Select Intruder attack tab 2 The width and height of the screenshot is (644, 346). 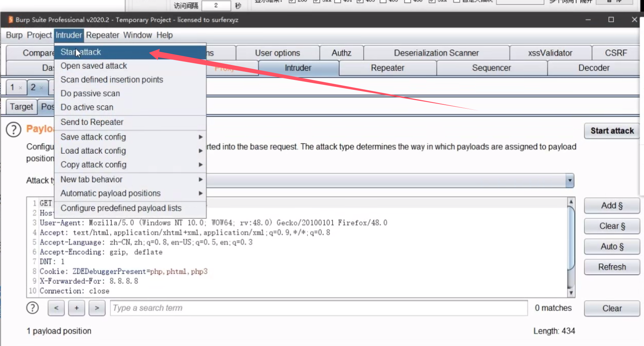point(33,88)
